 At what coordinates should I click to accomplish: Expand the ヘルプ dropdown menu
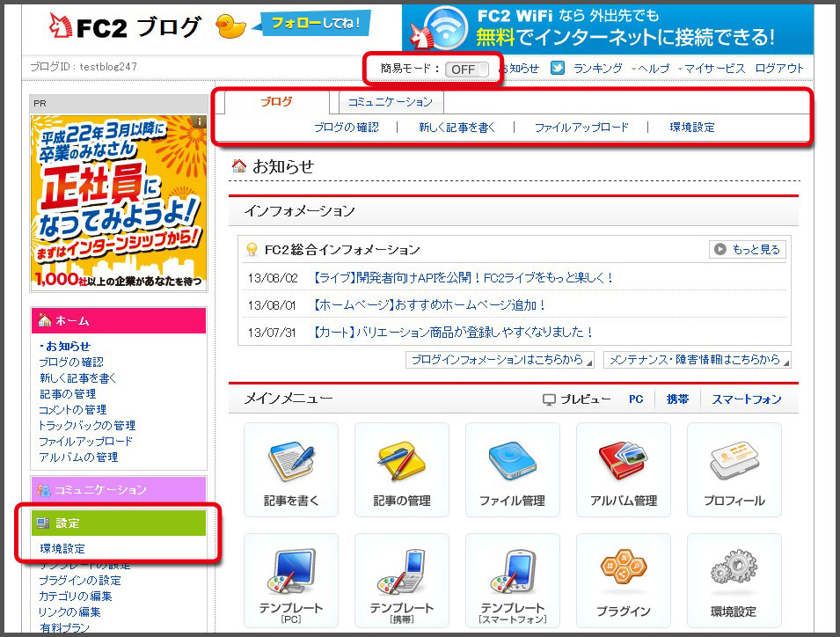(650, 69)
